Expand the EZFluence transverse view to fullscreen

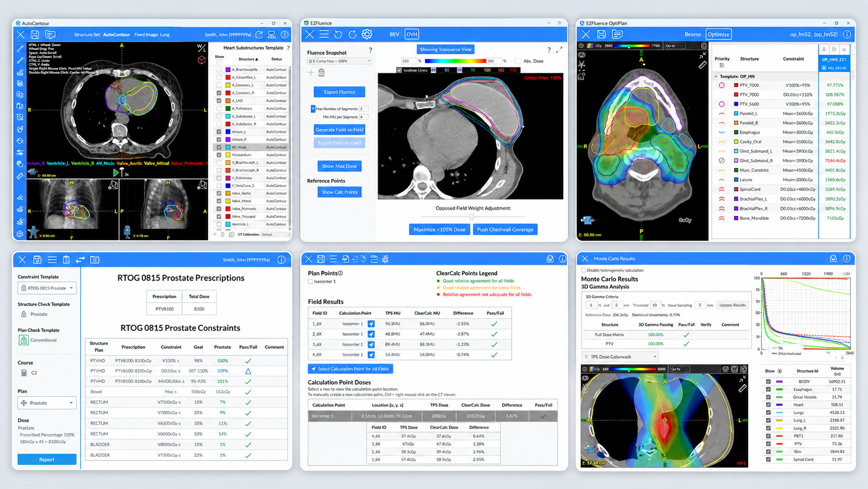tap(559, 50)
